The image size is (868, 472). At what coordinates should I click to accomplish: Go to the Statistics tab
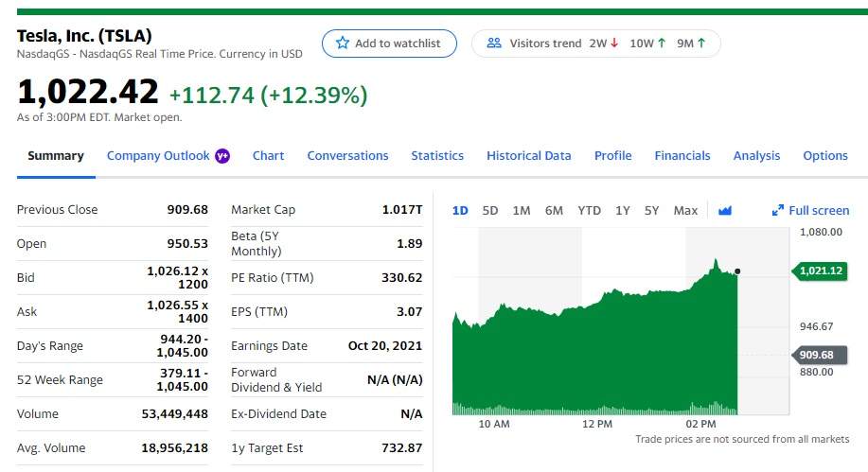437,155
